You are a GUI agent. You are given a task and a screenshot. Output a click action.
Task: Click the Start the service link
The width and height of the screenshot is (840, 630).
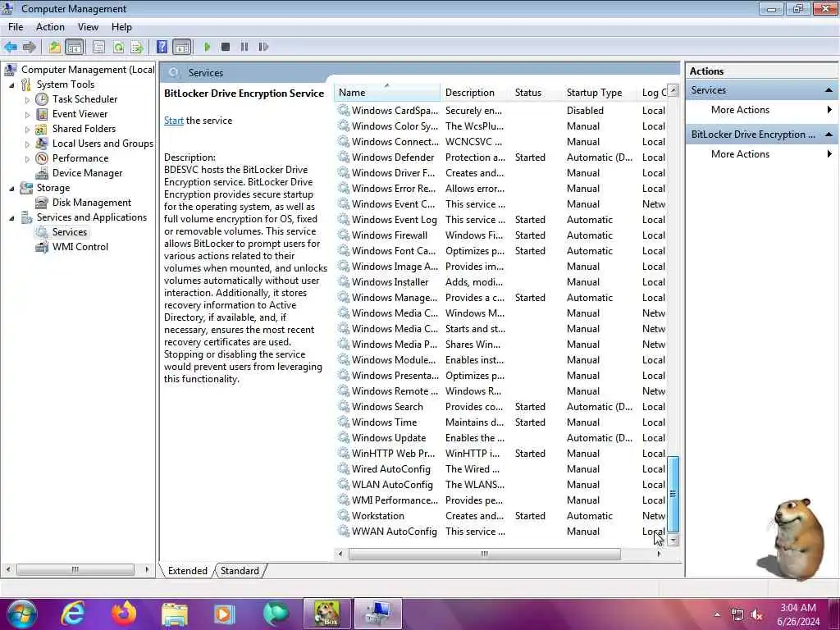(x=174, y=121)
